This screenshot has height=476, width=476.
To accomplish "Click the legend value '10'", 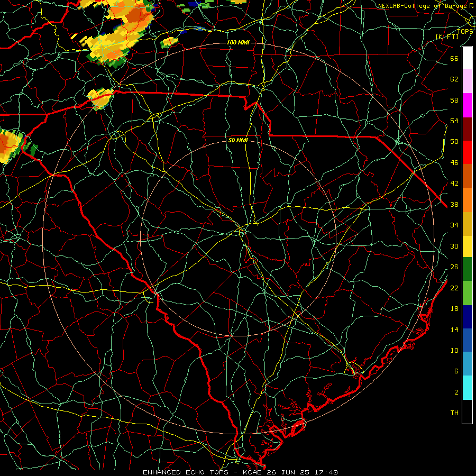I will [454, 350].
